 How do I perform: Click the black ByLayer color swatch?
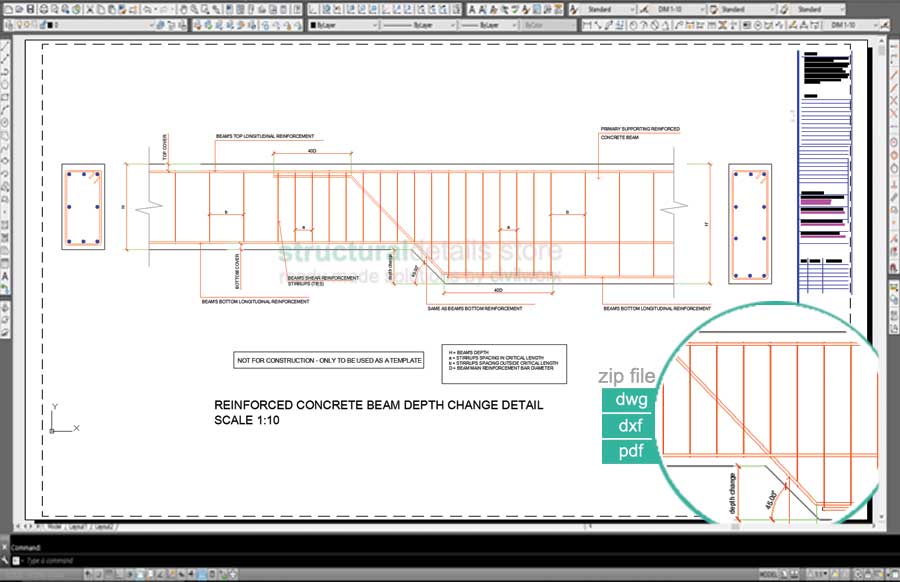(x=314, y=24)
